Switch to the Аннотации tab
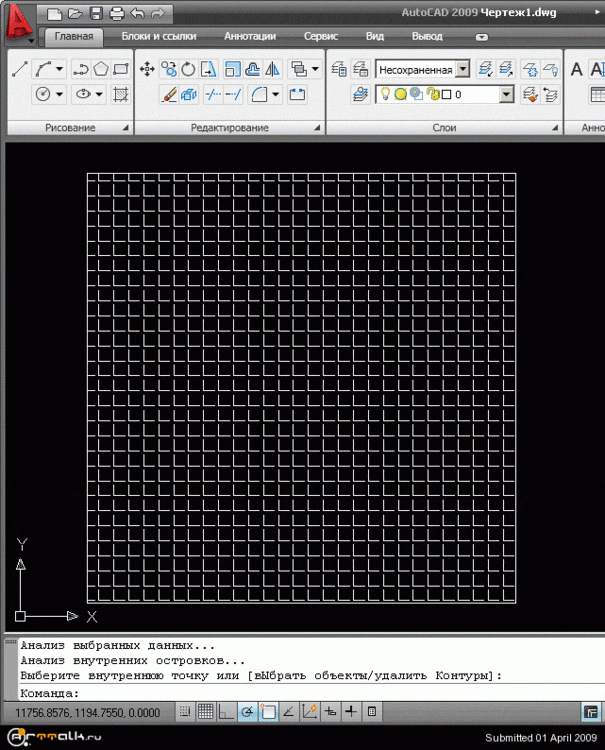This screenshot has height=750, width=605. click(250, 36)
